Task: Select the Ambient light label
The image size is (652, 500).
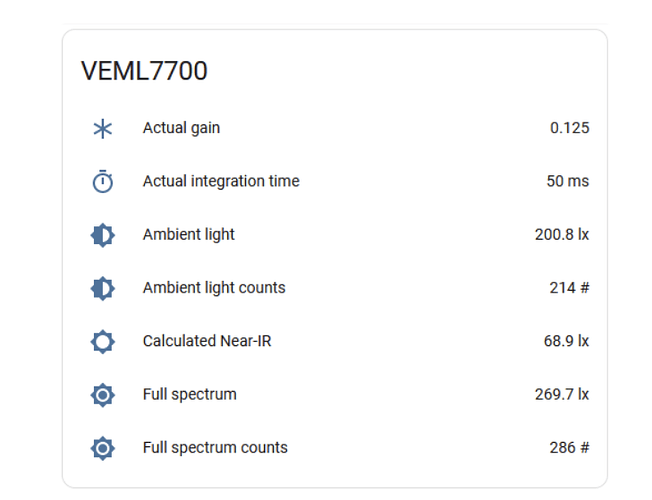Action: tap(189, 235)
